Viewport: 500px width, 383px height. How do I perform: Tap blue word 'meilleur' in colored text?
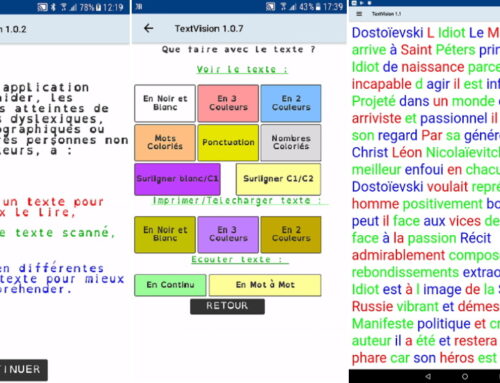coord(376,170)
